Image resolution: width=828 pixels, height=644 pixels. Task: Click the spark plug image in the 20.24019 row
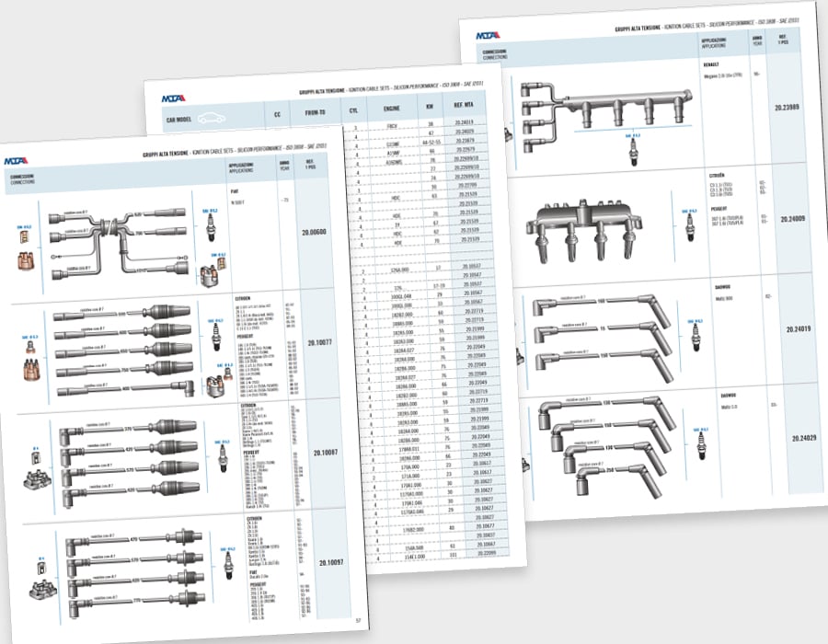click(x=696, y=339)
